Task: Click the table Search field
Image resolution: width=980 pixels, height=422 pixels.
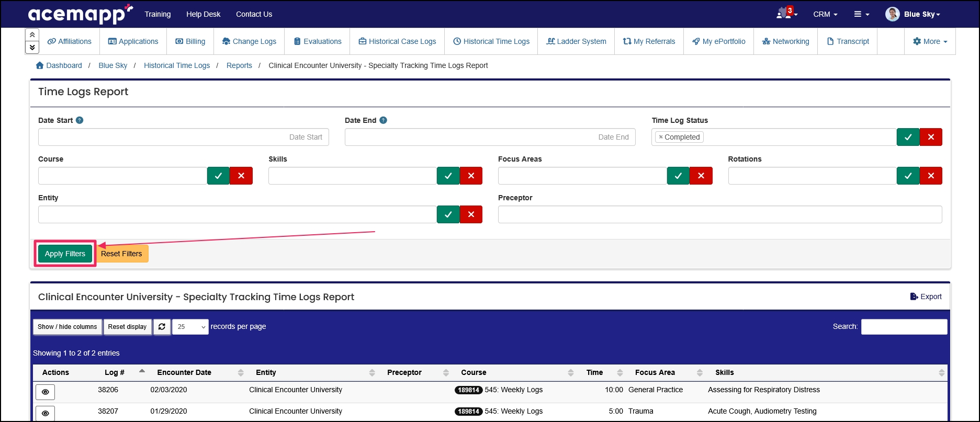Action: 904,327
